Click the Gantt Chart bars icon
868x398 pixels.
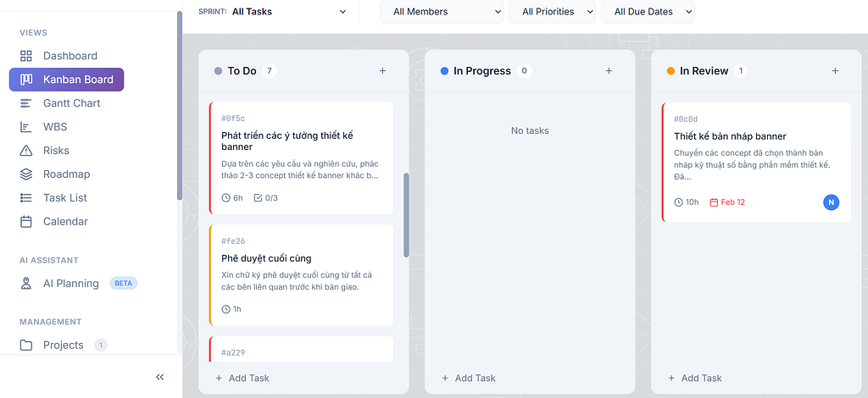click(x=26, y=103)
